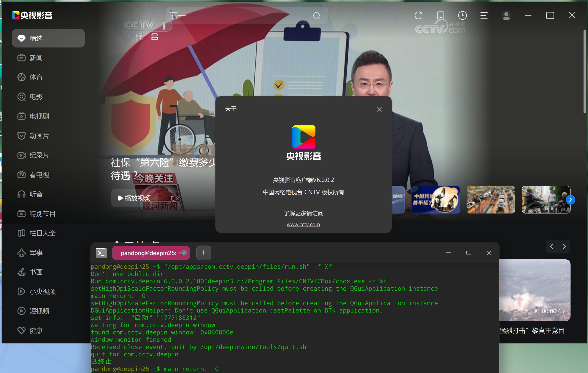Viewport: 588px width, 373px height.
Task: Click the 特别节目 icon
Action: pyautogui.click(x=22, y=214)
